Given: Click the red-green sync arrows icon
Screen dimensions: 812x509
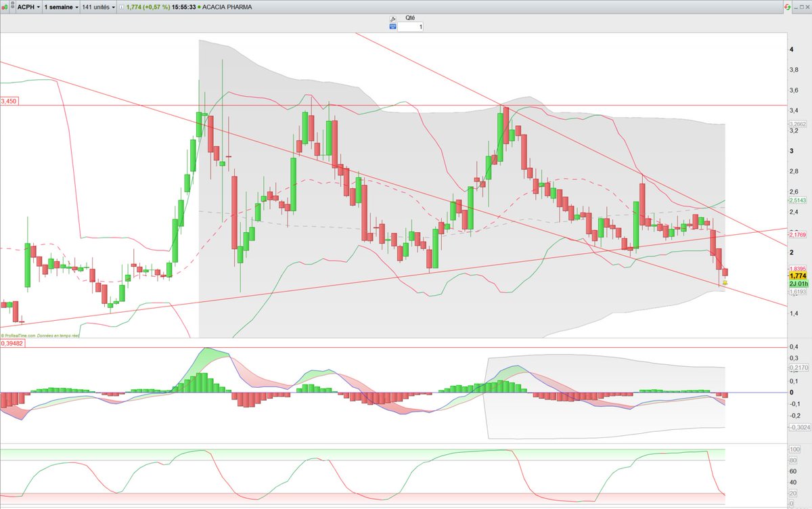Looking at the screenshot, I should 787,6.
